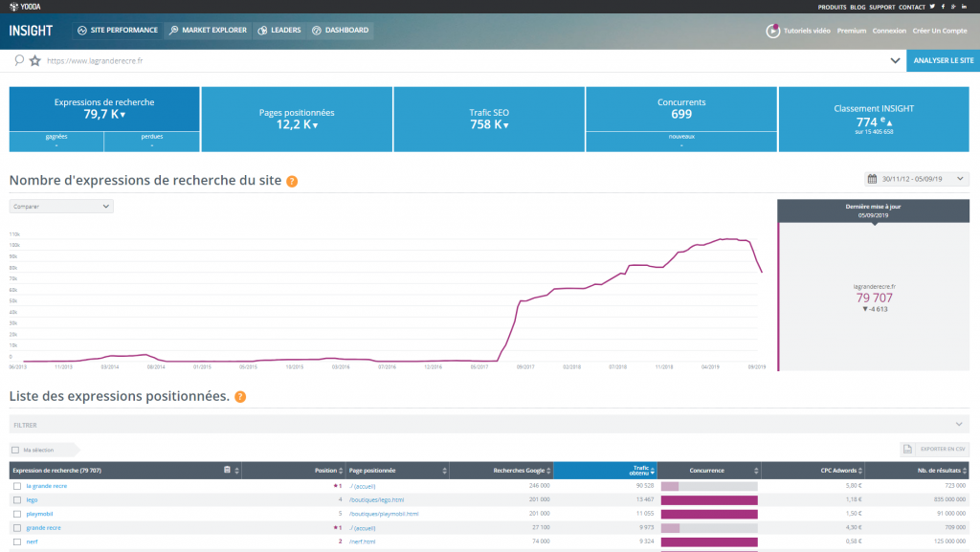Open the BLOG menu item

click(x=857, y=8)
